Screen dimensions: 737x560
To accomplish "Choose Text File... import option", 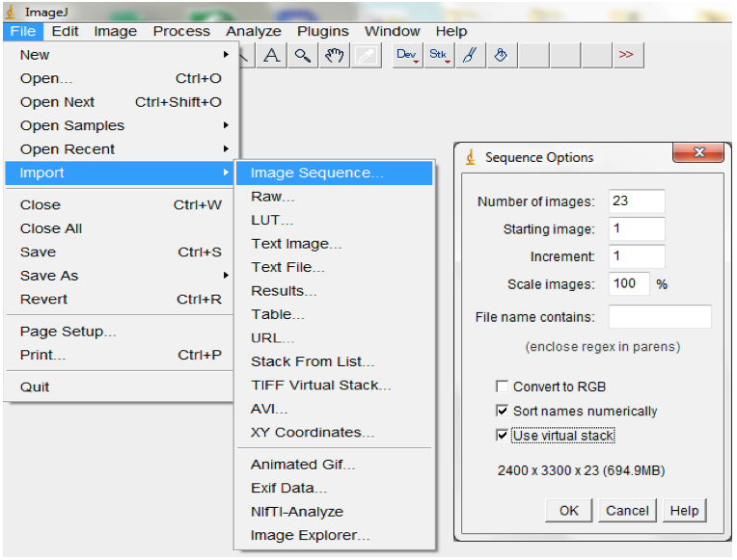I will 334,267.
